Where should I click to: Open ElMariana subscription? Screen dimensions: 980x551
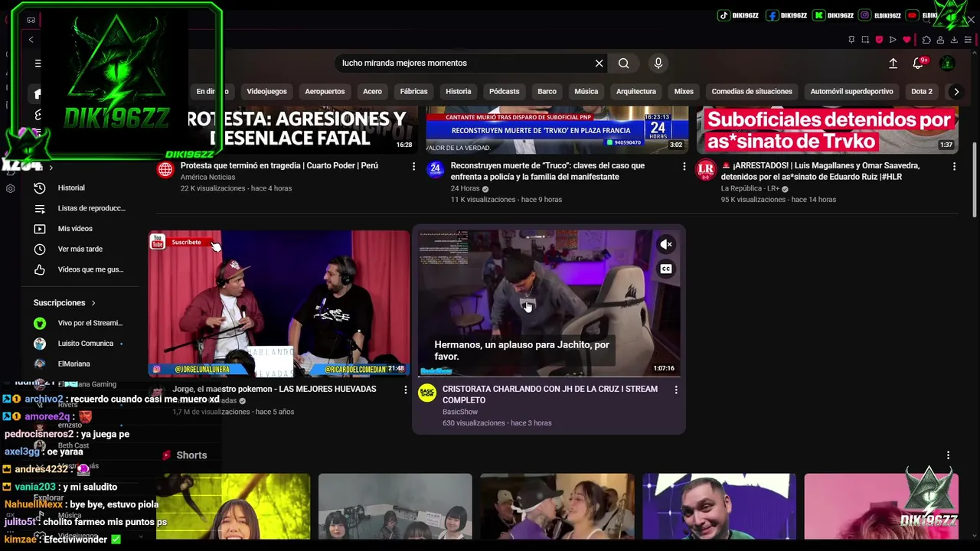tap(74, 364)
